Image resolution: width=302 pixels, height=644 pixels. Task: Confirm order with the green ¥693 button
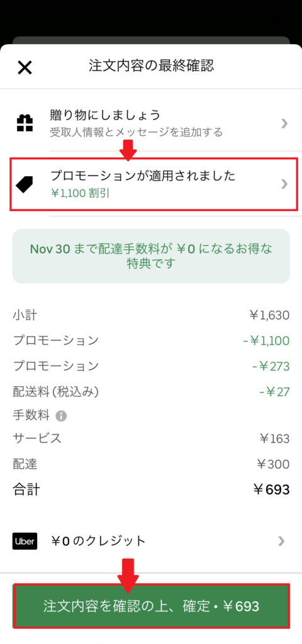click(x=151, y=606)
